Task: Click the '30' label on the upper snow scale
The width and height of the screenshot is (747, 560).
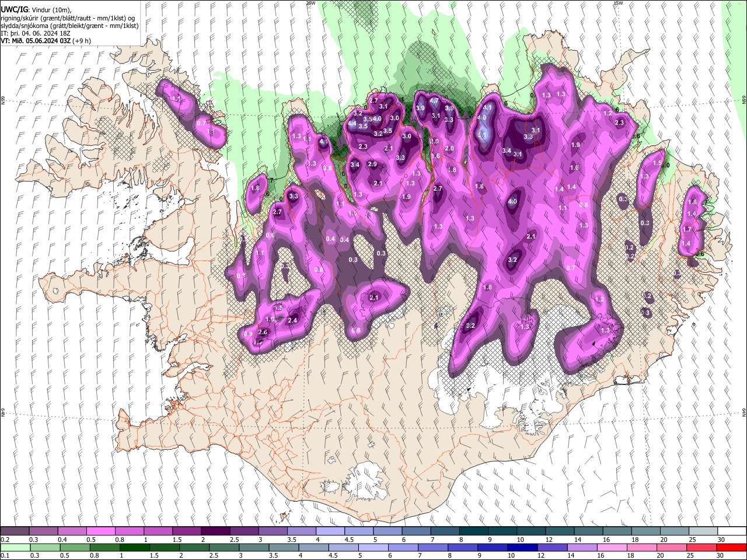Action: (x=721, y=540)
